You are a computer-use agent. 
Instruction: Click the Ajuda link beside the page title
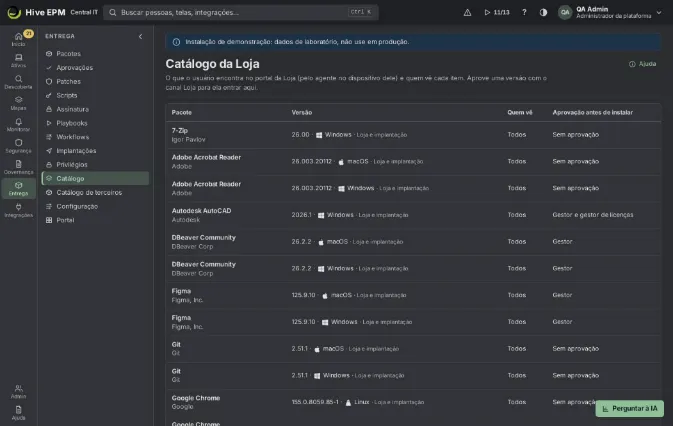pyautogui.click(x=643, y=64)
